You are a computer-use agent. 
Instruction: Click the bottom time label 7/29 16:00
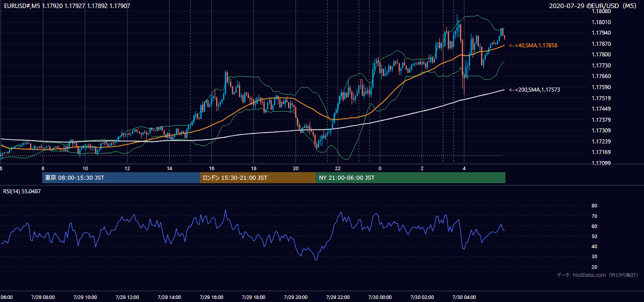coord(212,297)
